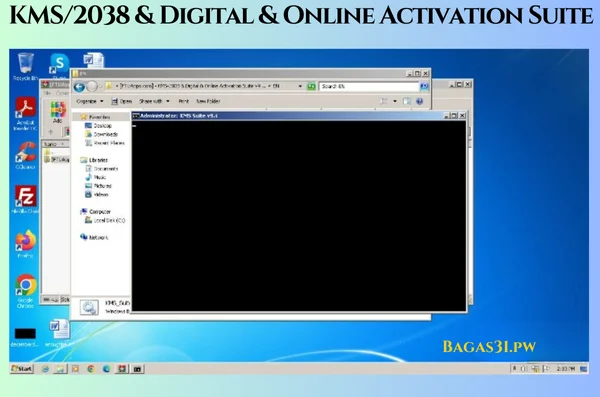Open the Pictures library

click(x=98, y=186)
